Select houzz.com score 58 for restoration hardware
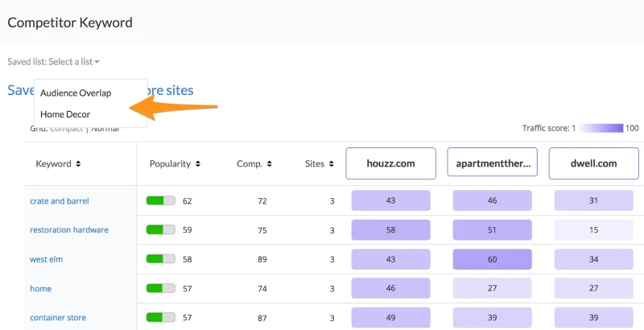 click(x=390, y=230)
